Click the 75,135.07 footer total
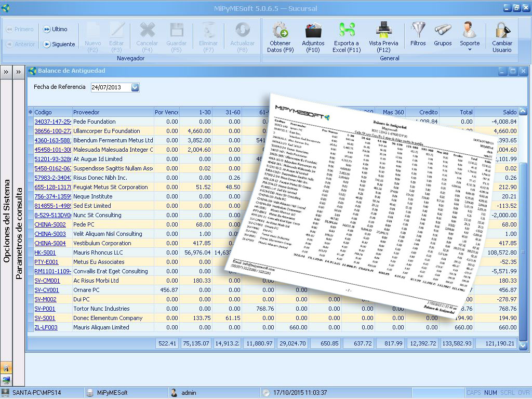 click(x=196, y=344)
